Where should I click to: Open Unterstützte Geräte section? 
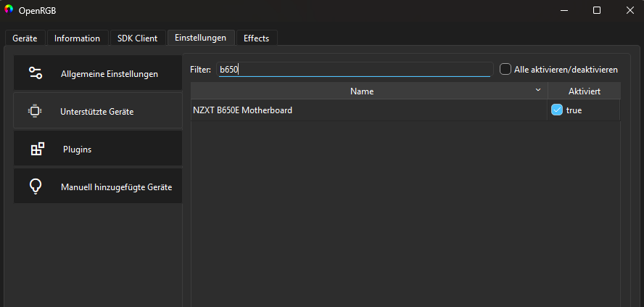coord(98,110)
